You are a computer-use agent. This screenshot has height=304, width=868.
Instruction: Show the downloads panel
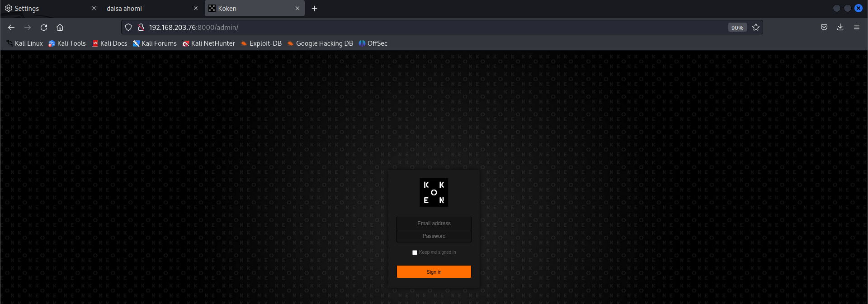(x=840, y=28)
